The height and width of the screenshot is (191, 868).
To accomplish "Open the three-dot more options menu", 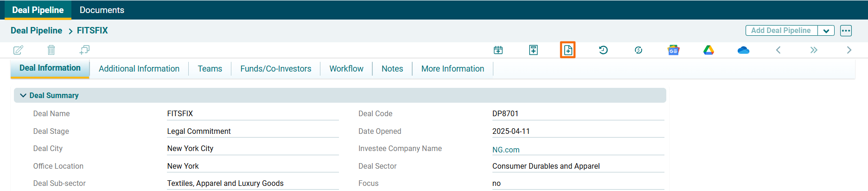I will coord(846,31).
